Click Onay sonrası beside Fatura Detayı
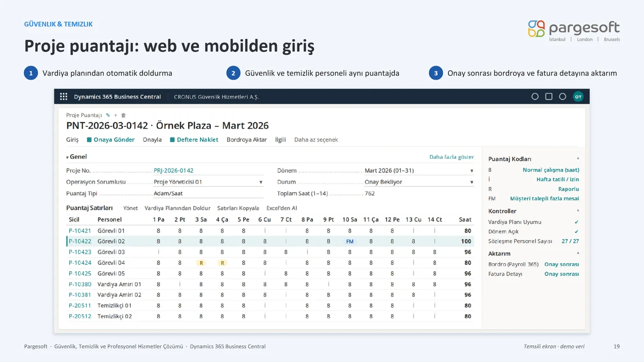Screen dimensions: 644x362 pos(562,274)
